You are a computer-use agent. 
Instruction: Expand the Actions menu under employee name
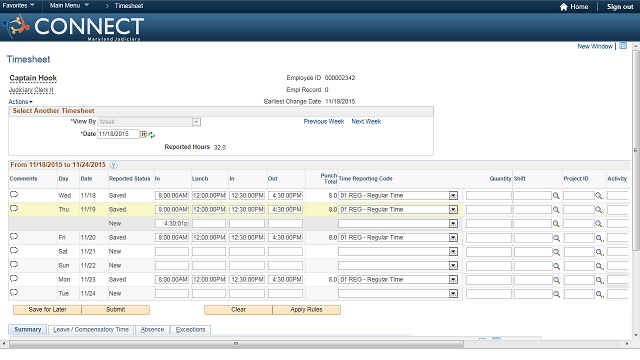click(x=20, y=102)
